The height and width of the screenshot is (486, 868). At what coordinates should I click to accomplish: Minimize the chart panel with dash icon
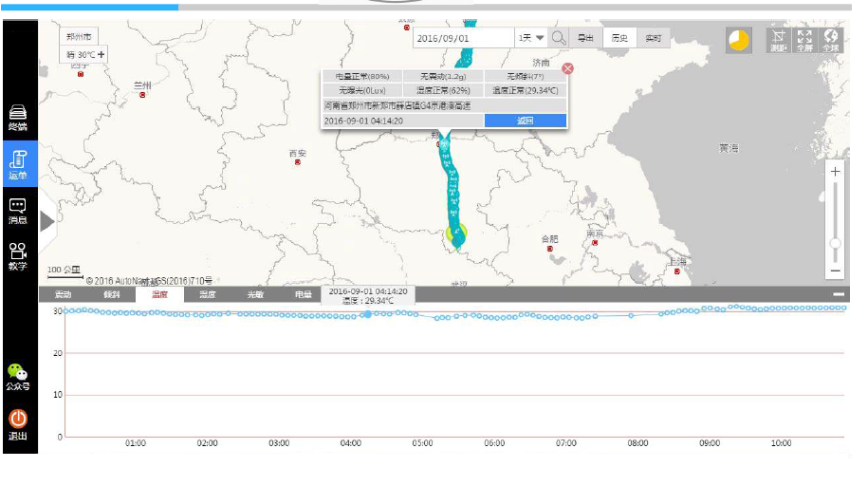[839, 294]
